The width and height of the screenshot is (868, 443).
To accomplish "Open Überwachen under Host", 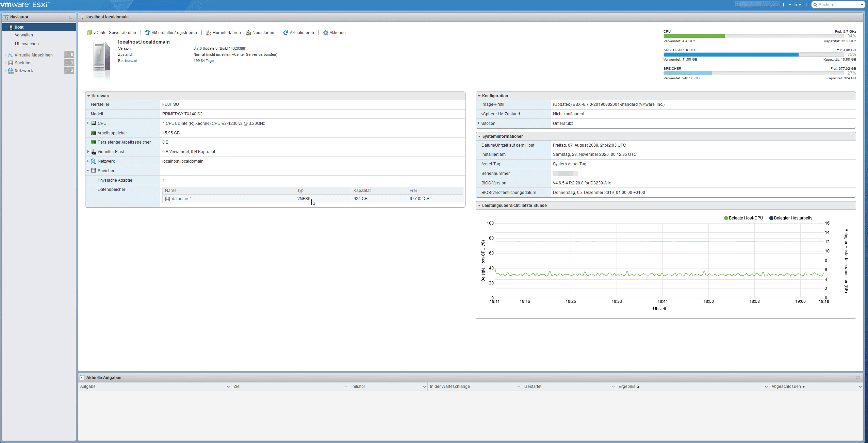I will pyautogui.click(x=27, y=44).
